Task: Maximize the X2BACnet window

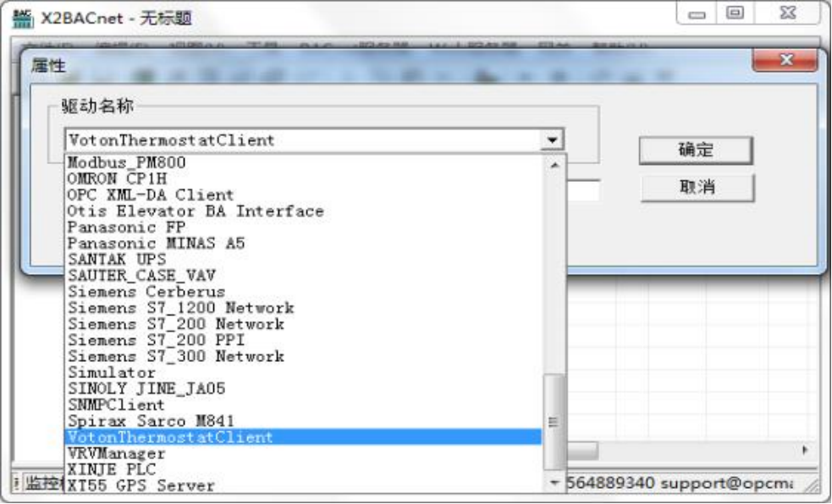Action: click(x=735, y=14)
